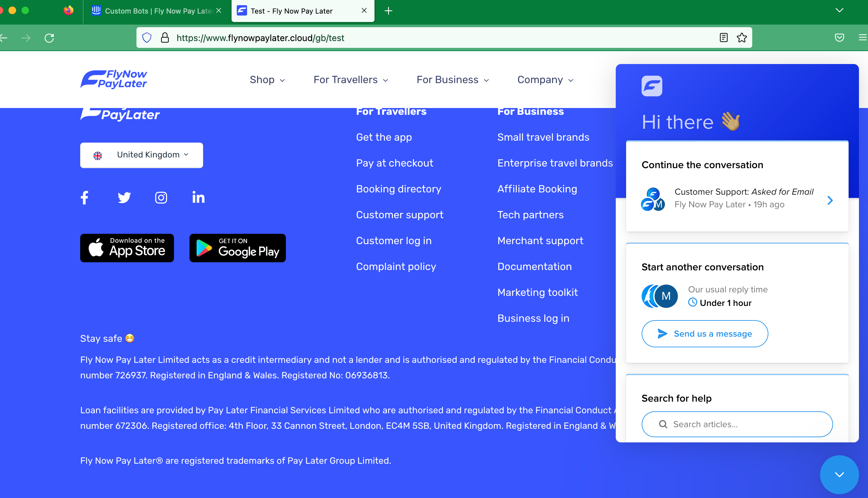Open conversation via the right chevron arrow
The width and height of the screenshot is (868, 498).
(830, 200)
